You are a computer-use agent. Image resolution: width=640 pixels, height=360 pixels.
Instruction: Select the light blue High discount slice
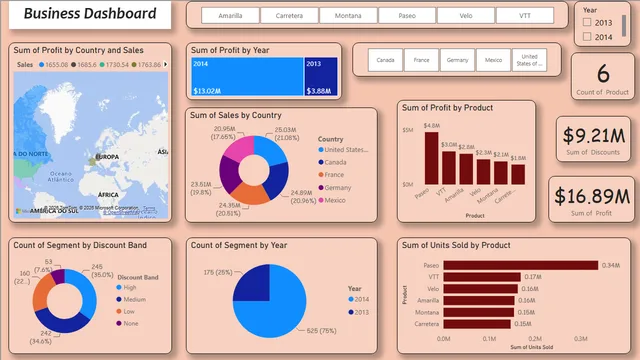coord(87,292)
